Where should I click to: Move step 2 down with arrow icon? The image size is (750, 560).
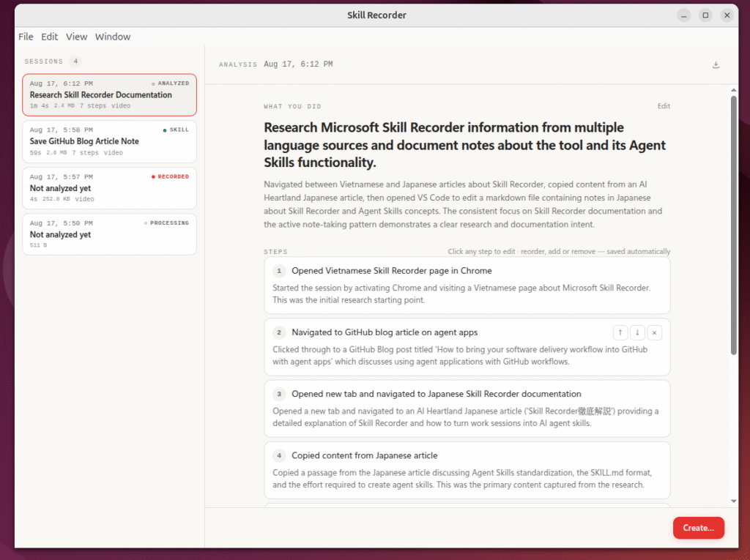(637, 332)
